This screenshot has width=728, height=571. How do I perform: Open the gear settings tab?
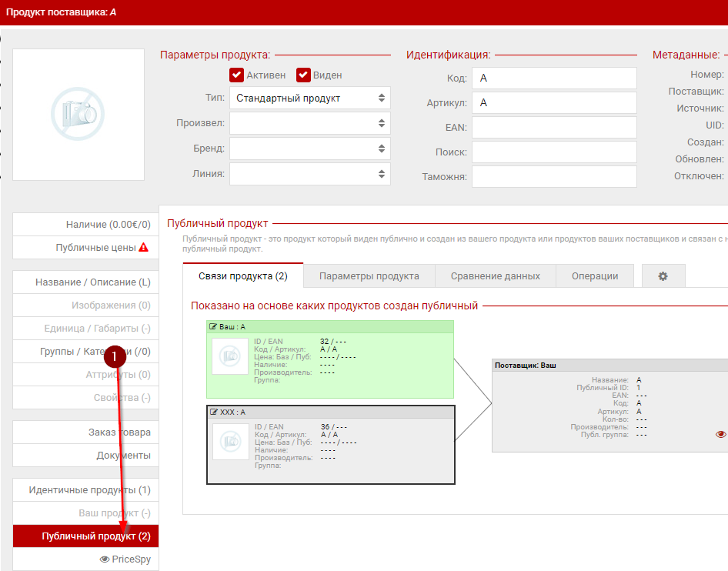tap(663, 275)
